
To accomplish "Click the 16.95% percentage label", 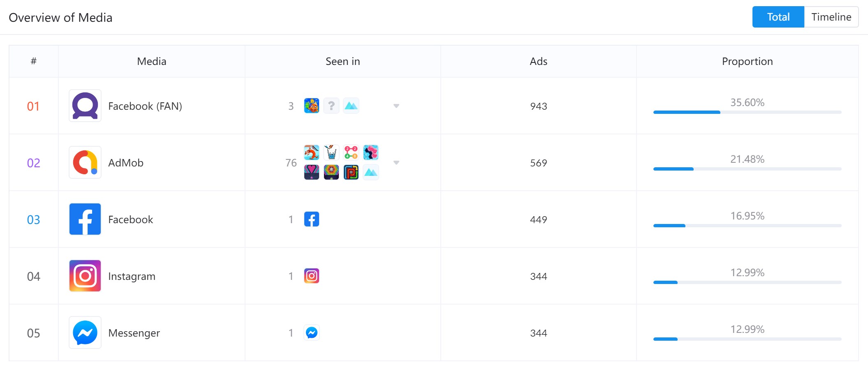I will coord(748,216).
